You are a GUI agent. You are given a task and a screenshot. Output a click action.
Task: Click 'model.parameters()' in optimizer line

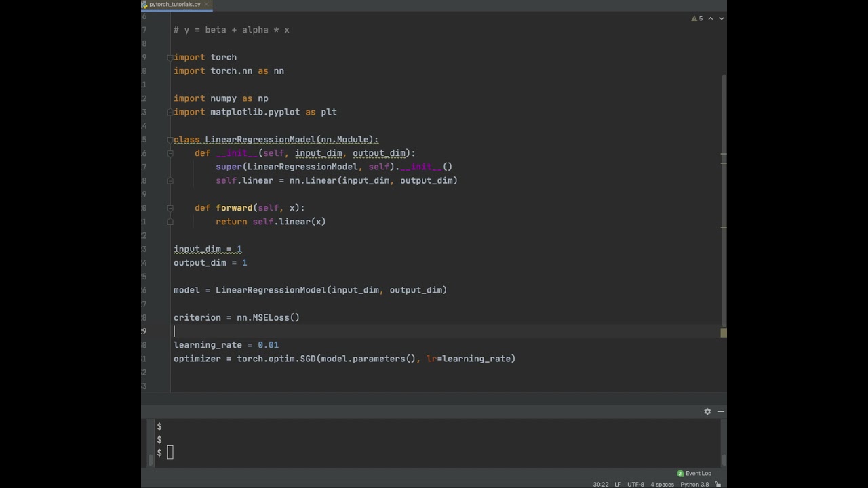[x=368, y=359]
